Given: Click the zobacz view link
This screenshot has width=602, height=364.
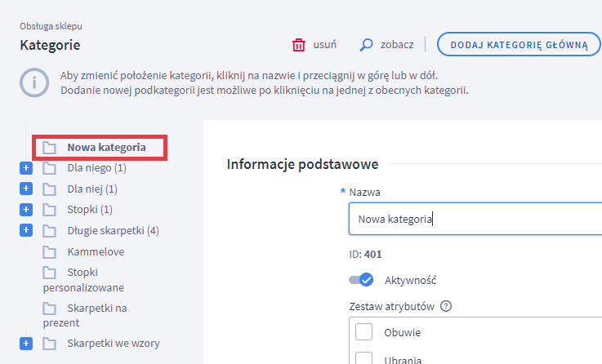Looking at the screenshot, I should point(397,45).
